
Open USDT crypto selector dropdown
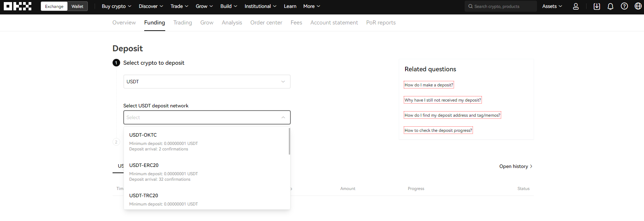(207, 82)
